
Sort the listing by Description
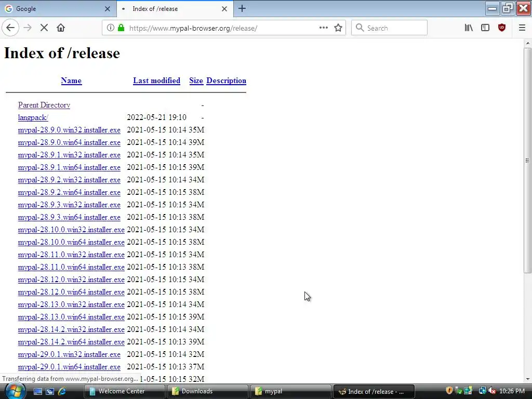227,81
